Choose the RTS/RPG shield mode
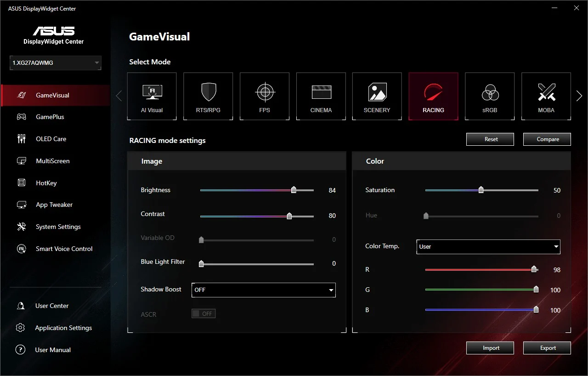The height and width of the screenshot is (376, 588). pyautogui.click(x=208, y=97)
